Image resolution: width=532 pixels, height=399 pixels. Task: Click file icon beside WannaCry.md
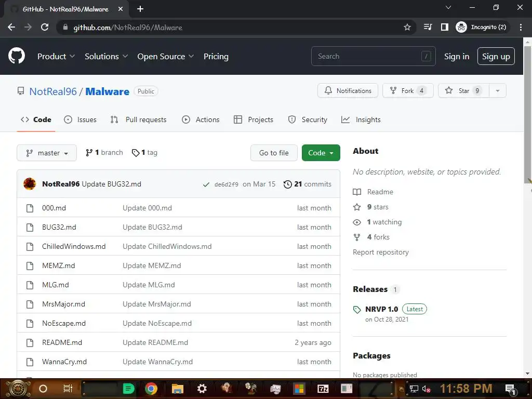(30, 362)
